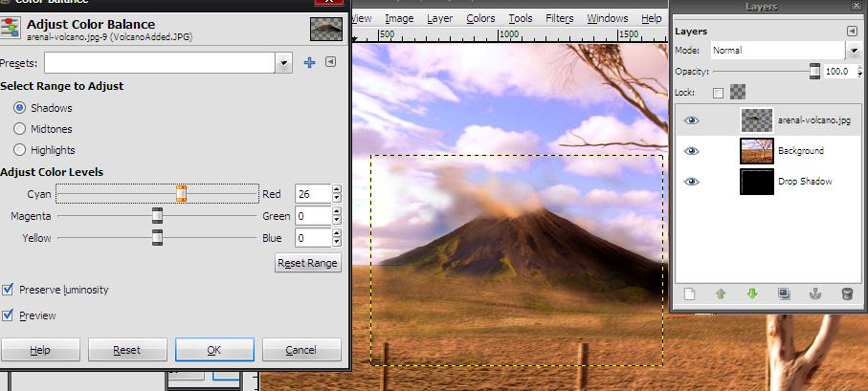Select the Background layer thumbnail
868x391 pixels.
tap(757, 150)
